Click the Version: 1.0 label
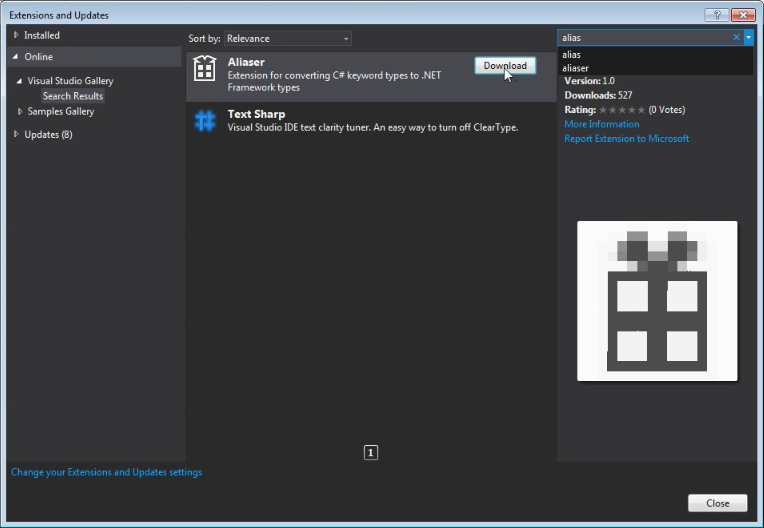Viewport: 764px width, 528px height. [x=590, y=81]
